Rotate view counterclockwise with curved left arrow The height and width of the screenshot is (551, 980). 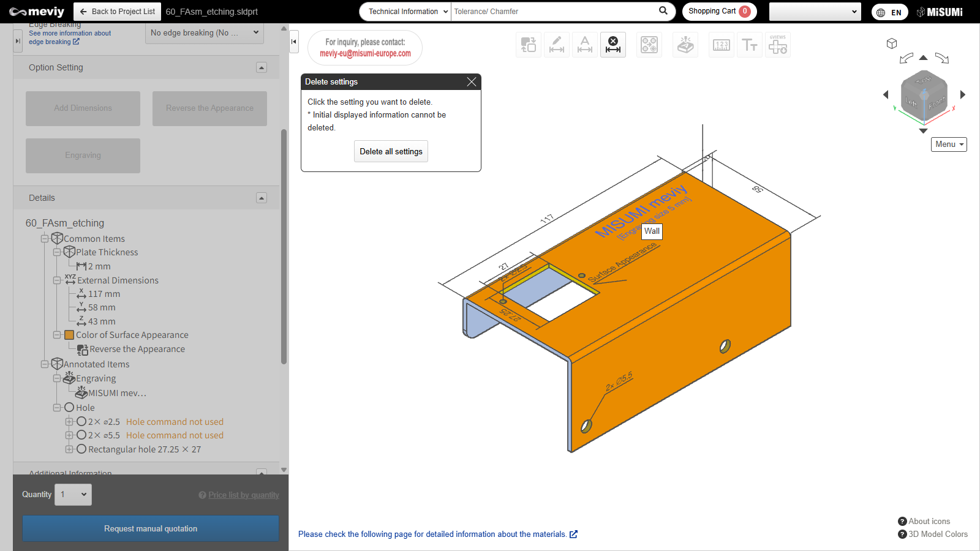point(906,59)
